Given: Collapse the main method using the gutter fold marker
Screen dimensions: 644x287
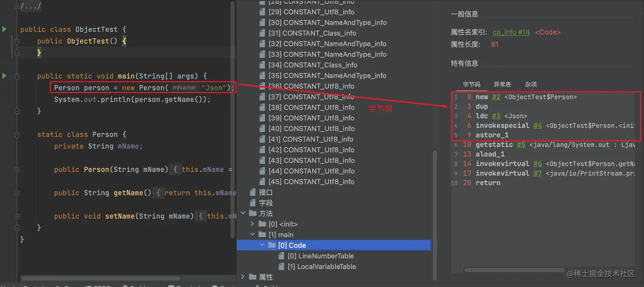Looking at the screenshot, I should click(x=17, y=77).
